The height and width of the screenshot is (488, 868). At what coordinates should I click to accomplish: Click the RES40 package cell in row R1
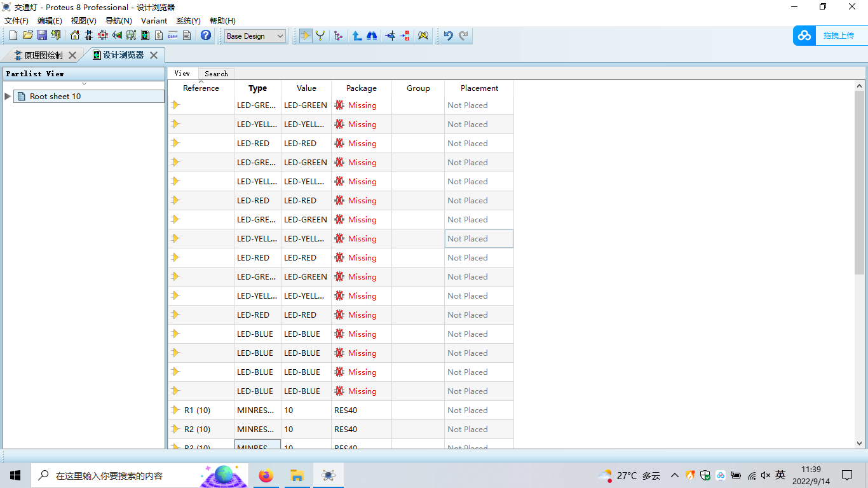[x=362, y=410]
